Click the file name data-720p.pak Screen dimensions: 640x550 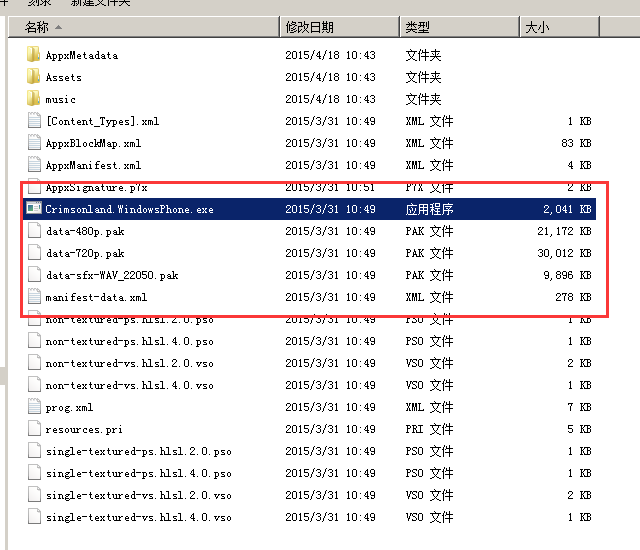pyautogui.click(x=85, y=253)
